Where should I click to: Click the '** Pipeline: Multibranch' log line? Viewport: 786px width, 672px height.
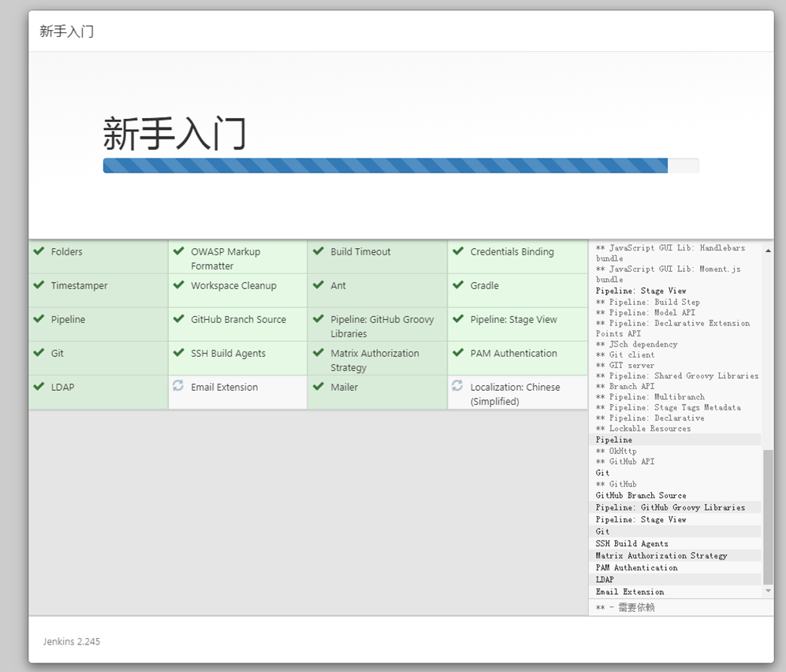coord(650,396)
